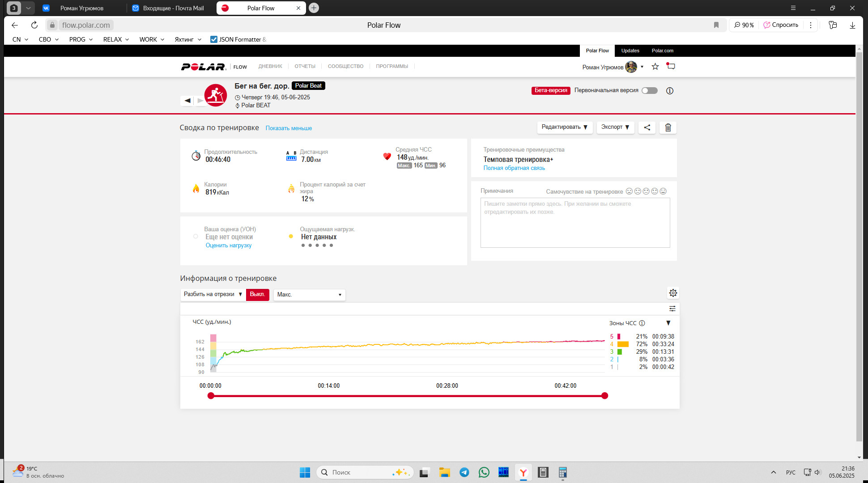Viewport: 868px width, 483px height.
Task: Open the user profile avatar
Action: 631,67
